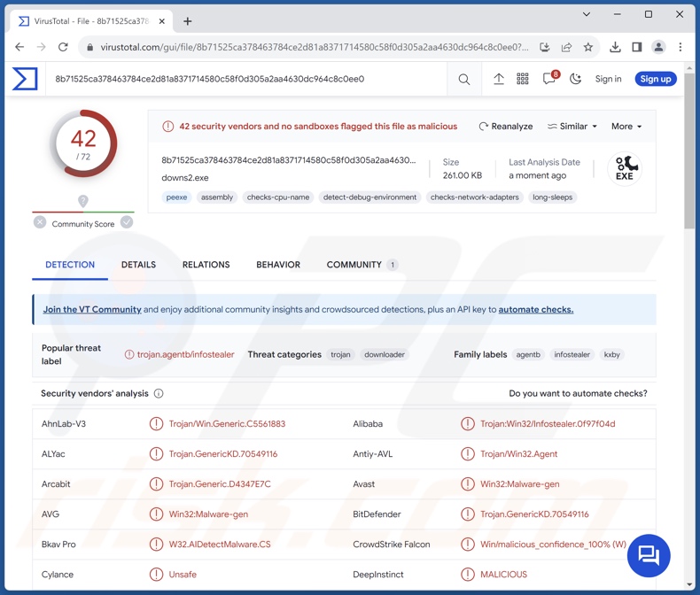
Task: Expand the Similar dropdown
Action: pyautogui.click(x=572, y=127)
